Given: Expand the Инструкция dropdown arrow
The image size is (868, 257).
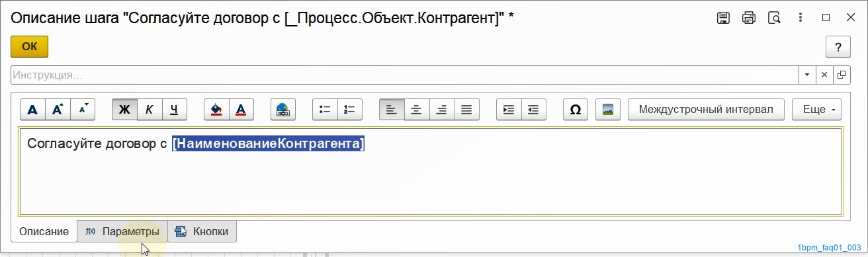Looking at the screenshot, I should point(807,75).
